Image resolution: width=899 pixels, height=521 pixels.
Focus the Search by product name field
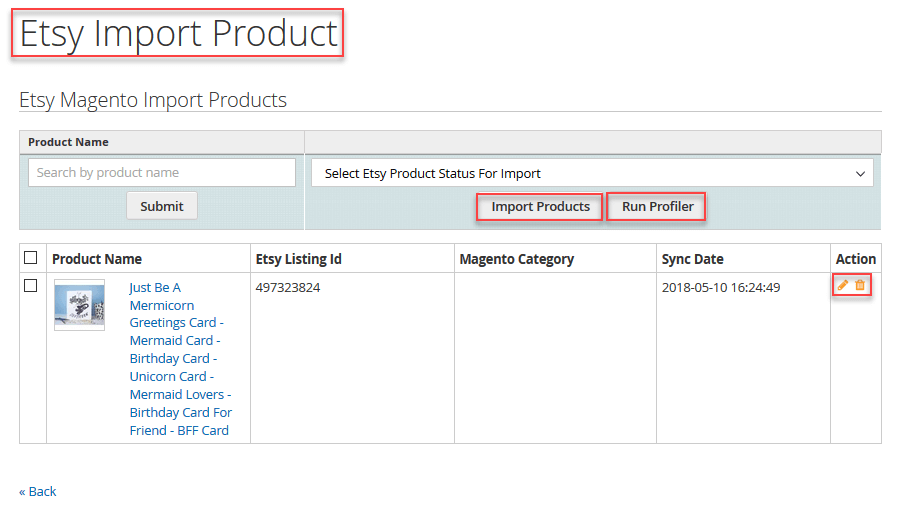[162, 173]
